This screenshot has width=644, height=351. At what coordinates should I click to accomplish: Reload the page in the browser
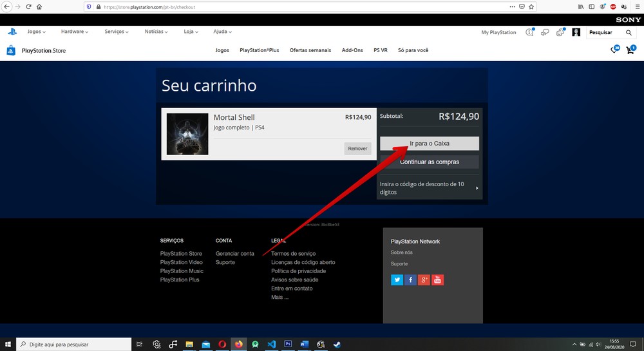click(x=28, y=6)
